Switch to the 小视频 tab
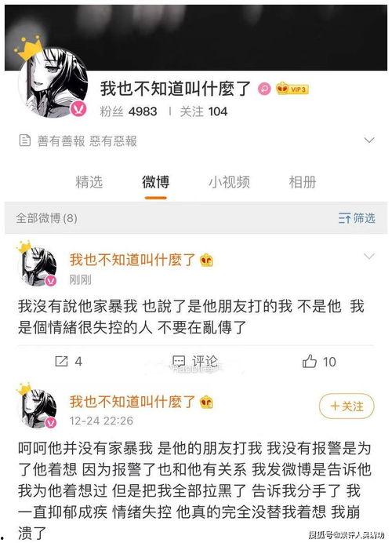Viewport: 392px width, 543px height. click(229, 182)
